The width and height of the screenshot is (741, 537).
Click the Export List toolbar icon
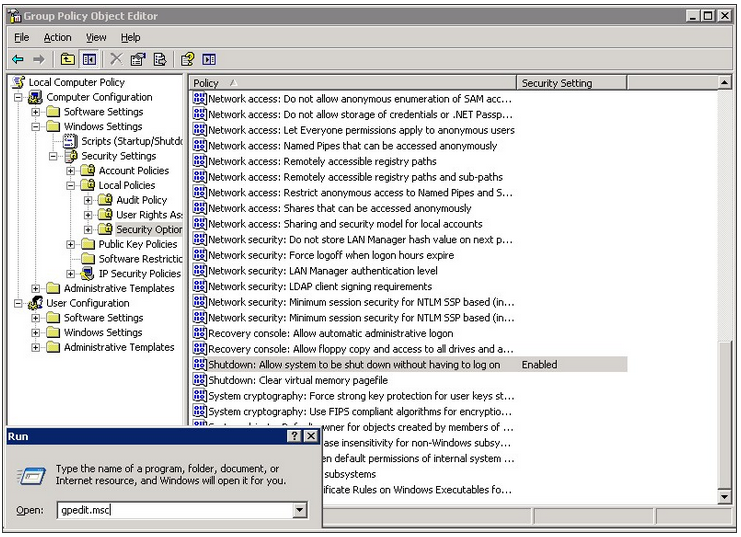160,59
